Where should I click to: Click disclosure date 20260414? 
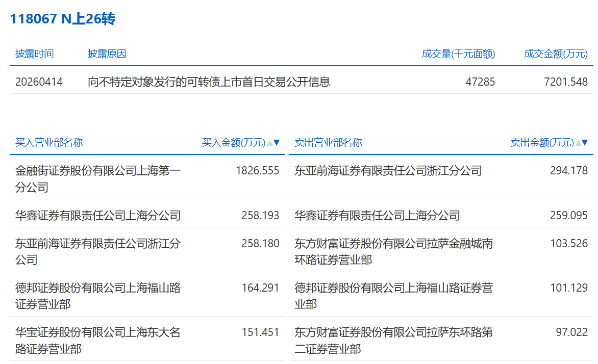click(39, 82)
